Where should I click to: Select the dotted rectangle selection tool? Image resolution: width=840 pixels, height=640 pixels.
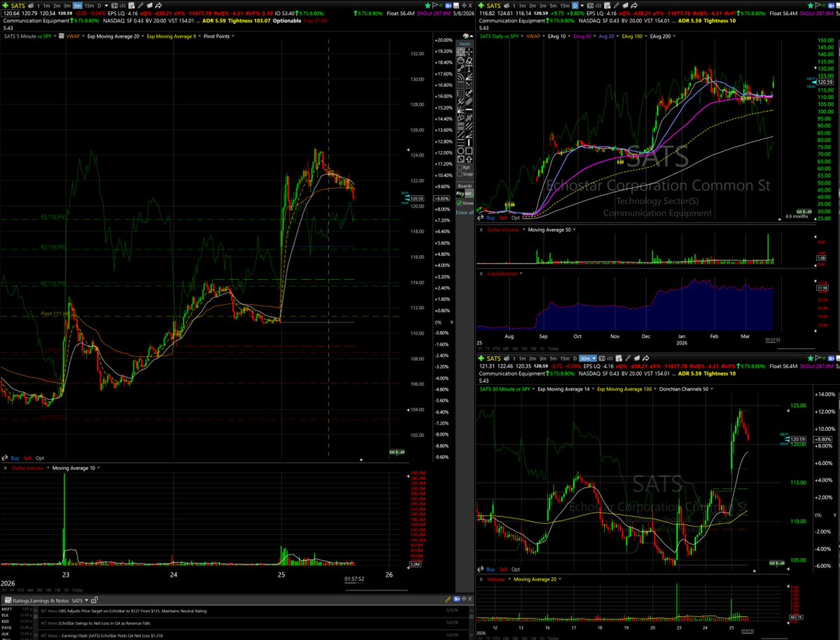(461, 52)
